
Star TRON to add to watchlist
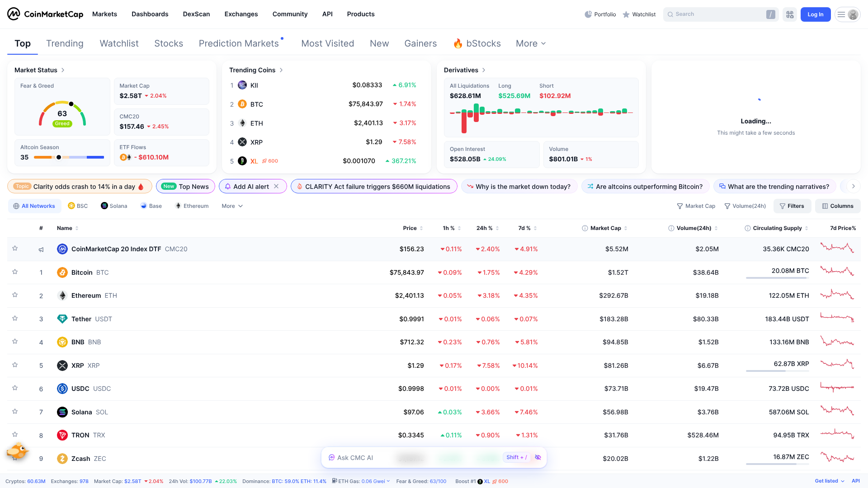[x=15, y=434]
